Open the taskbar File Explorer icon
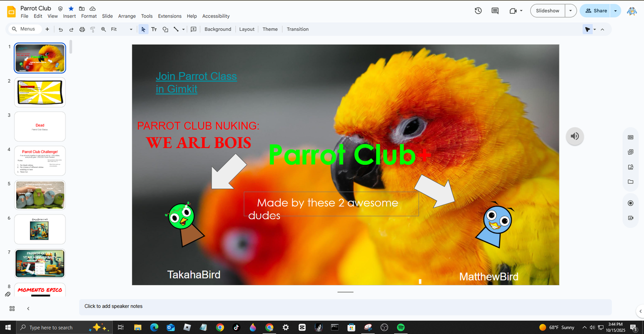644x334 pixels. [x=137, y=327]
